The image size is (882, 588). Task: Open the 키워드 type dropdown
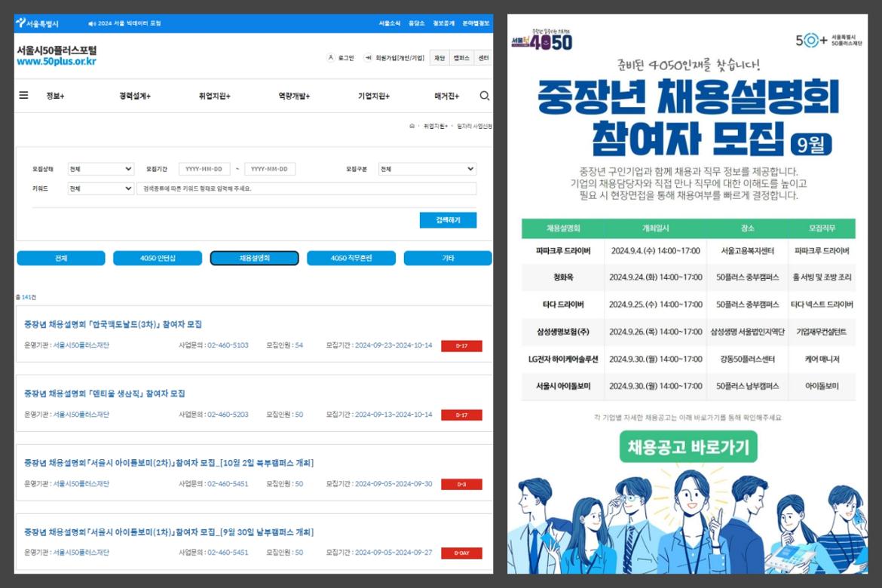(100, 189)
